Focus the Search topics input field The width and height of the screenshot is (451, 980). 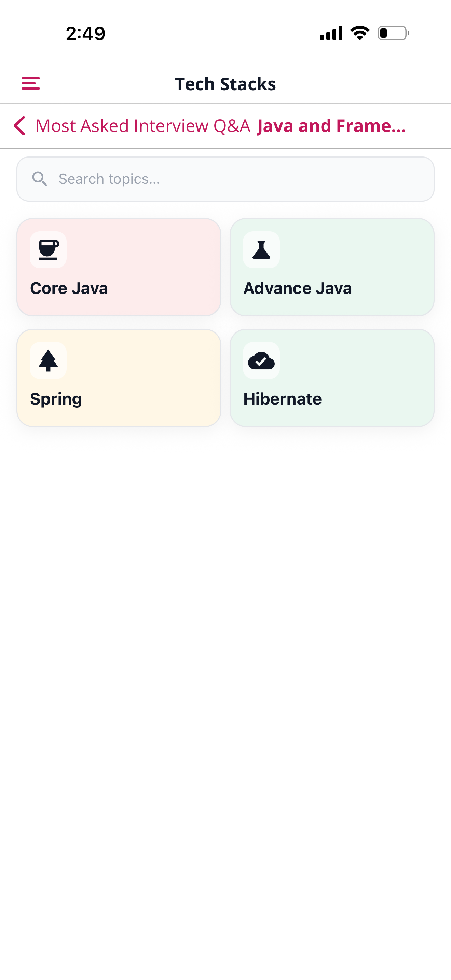(x=225, y=179)
